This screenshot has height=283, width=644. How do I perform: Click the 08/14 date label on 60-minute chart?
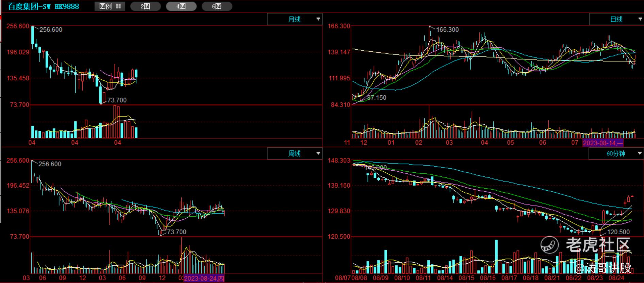[x=445, y=278]
